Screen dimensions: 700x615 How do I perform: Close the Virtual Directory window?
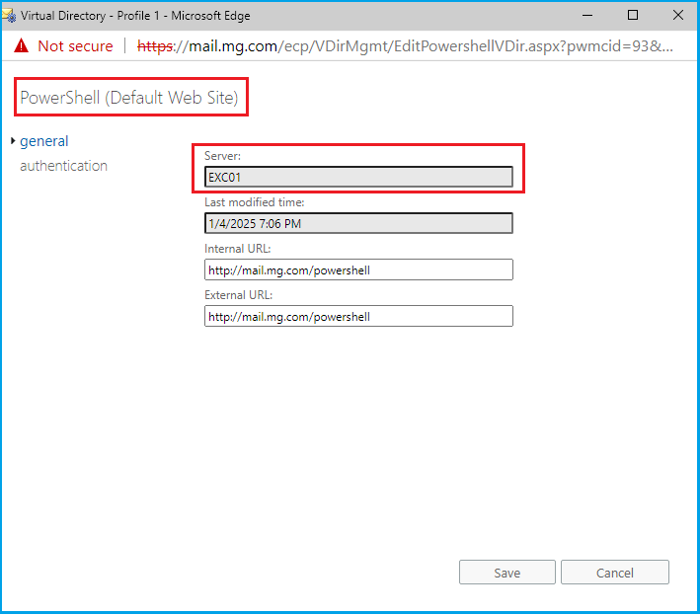[677, 15]
